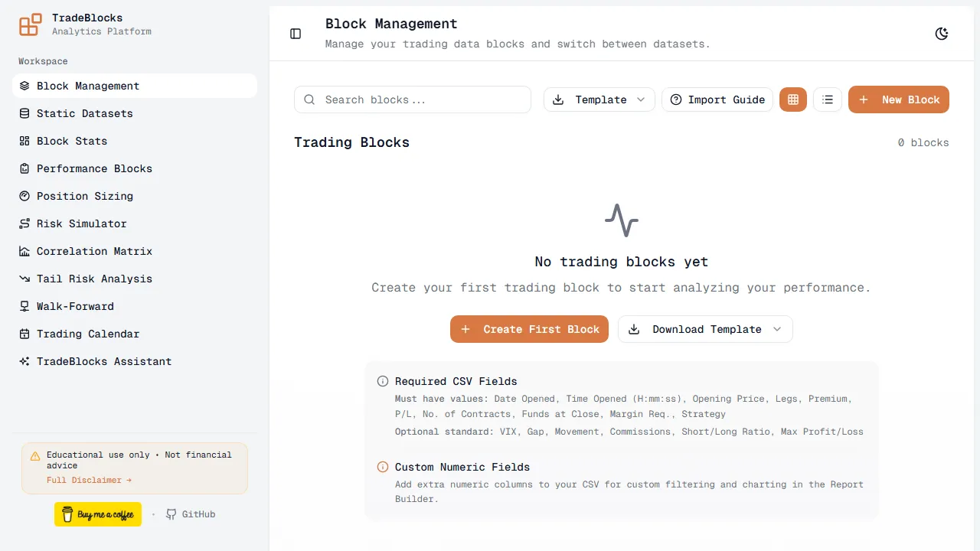Launch the TradeBlocks Assistant
This screenshot has width=980, height=551.
[x=103, y=361]
